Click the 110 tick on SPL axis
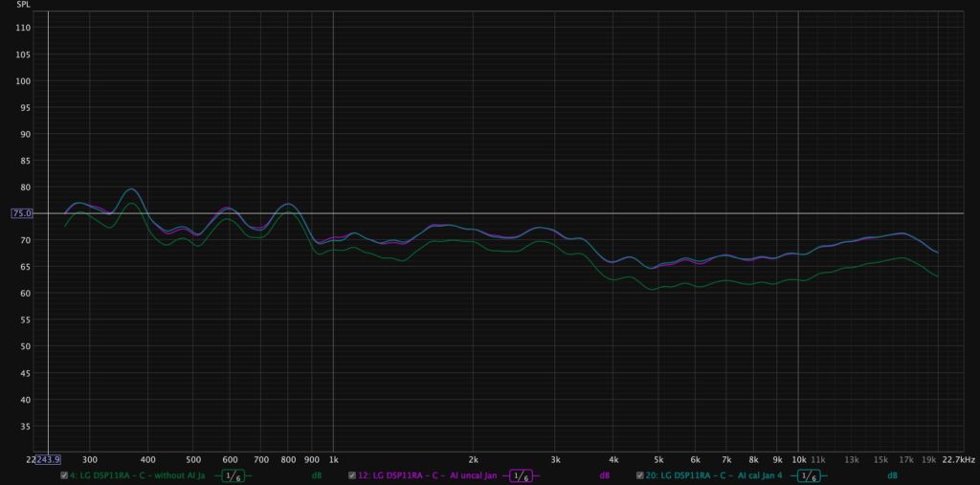The width and height of the screenshot is (980, 485). click(24, 28)
